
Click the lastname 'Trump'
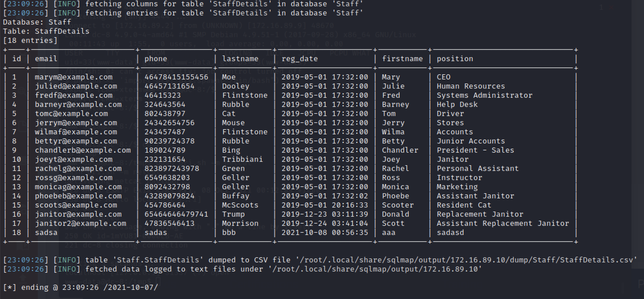pos(234,214)
